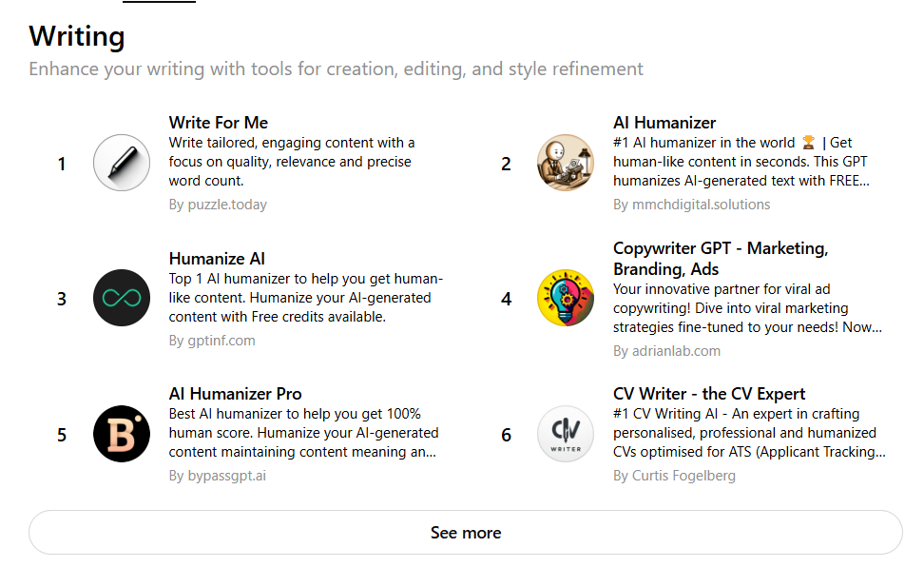Image resolution: width=924 pixels, height=587 pixels.
Task: Click the By puzzle.today author text
Action: (218, 205)
